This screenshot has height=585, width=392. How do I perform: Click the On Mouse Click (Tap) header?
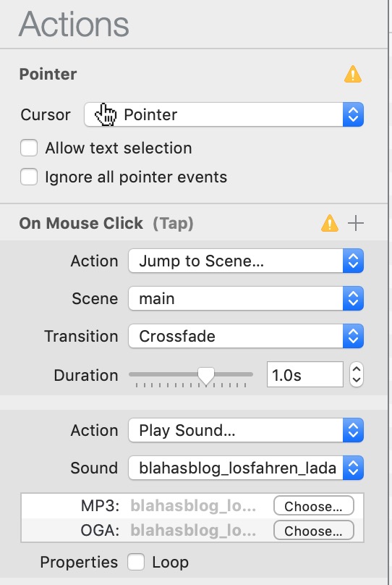point(106,223)
